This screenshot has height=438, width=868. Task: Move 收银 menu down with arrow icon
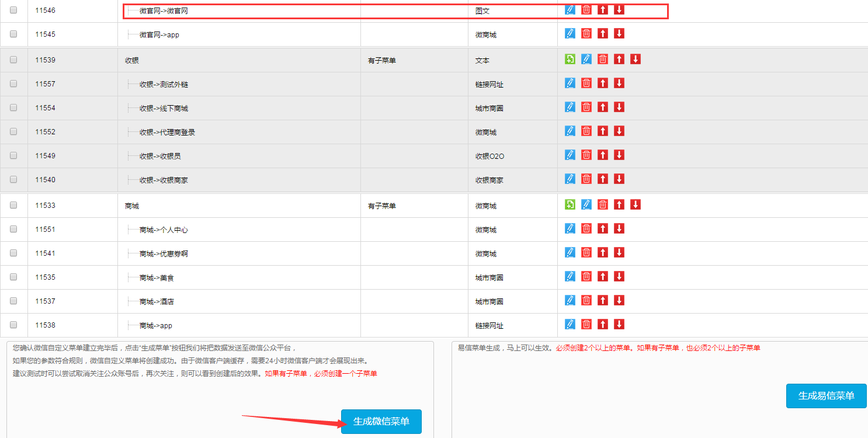(x=636, y=59)
